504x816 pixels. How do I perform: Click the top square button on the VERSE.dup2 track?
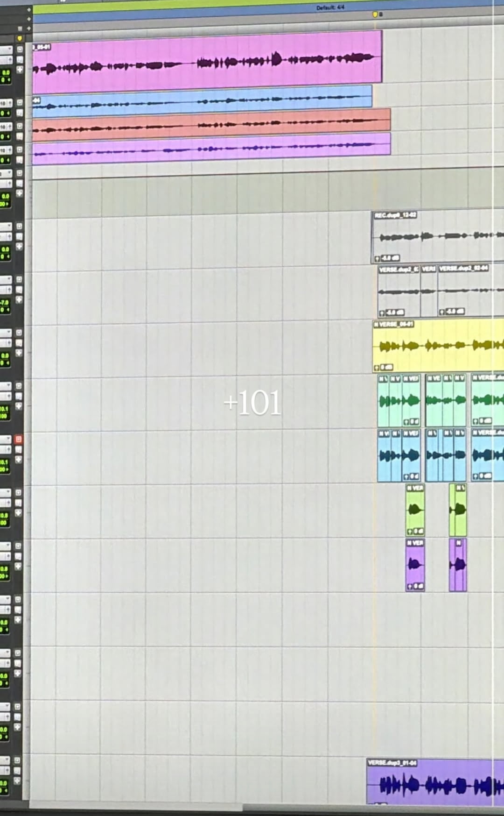click(x=19, y=279)
